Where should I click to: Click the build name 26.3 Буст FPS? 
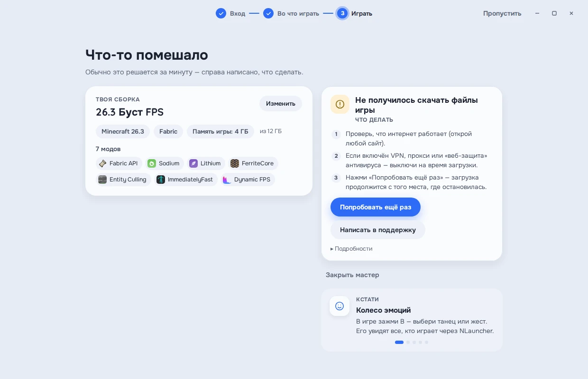(130, 112)
